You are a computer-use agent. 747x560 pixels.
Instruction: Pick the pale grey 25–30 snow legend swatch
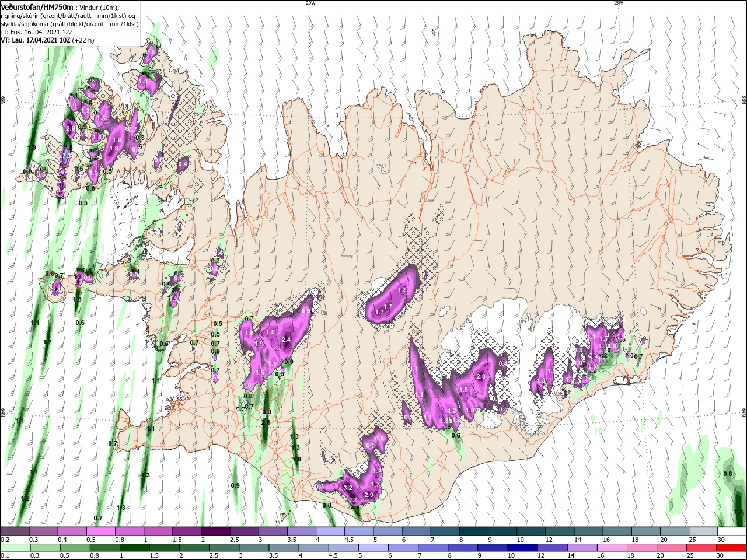(x=703, y=531)
